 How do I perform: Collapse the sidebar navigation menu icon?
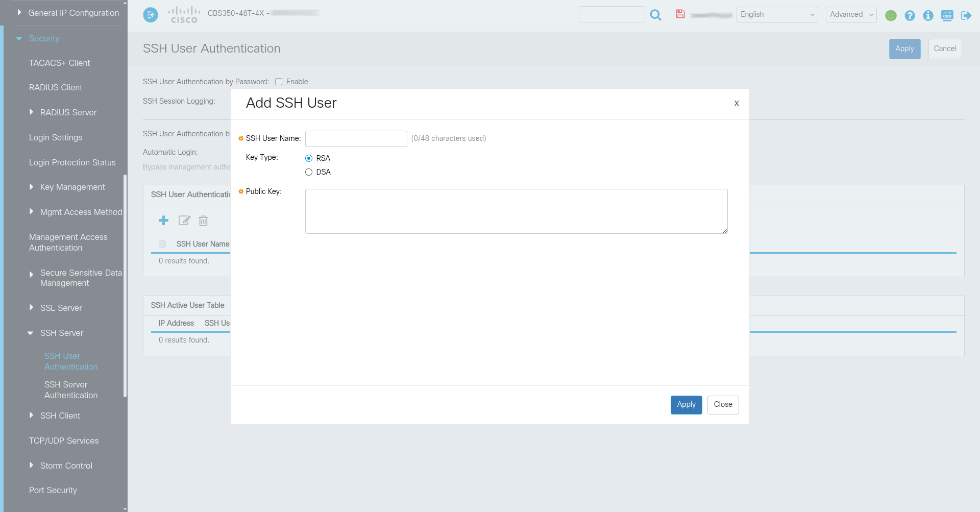[x=150, y=15]
